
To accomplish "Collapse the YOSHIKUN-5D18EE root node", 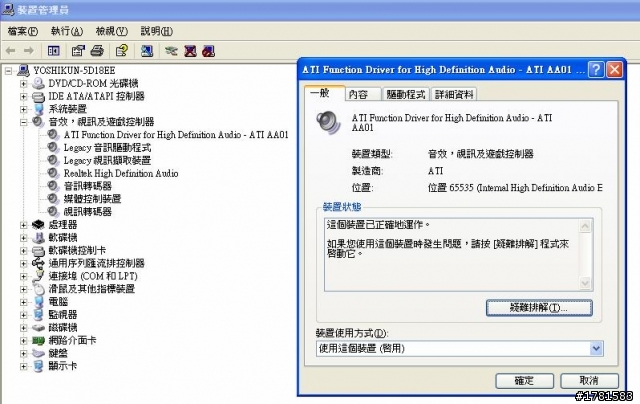I will click(x=9, y=71).
